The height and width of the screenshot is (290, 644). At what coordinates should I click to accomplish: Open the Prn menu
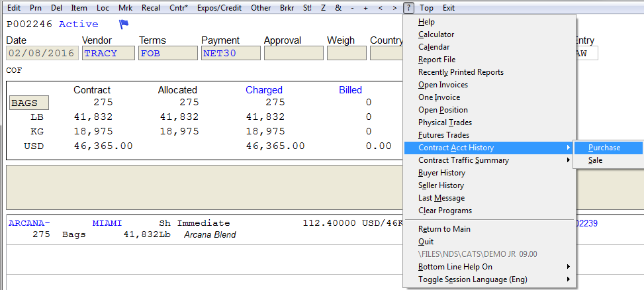click(x=36, y=8)
